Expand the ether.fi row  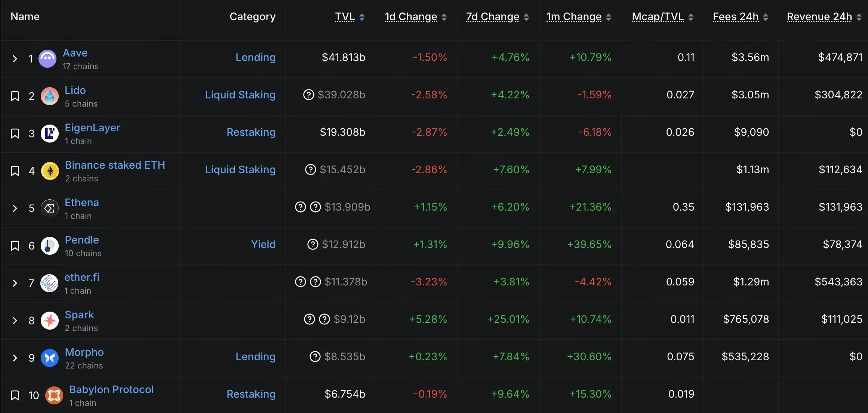click(x=15, y=283)
